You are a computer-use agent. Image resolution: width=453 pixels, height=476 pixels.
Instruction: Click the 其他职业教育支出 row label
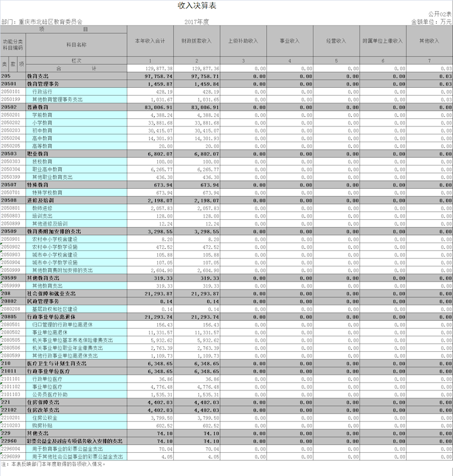[53, 177]
